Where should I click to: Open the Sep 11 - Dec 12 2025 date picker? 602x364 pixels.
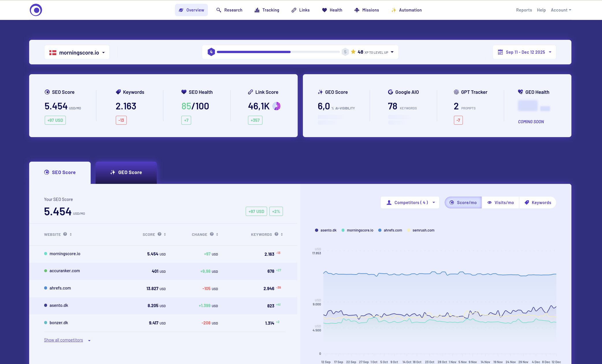click(524, 52)
